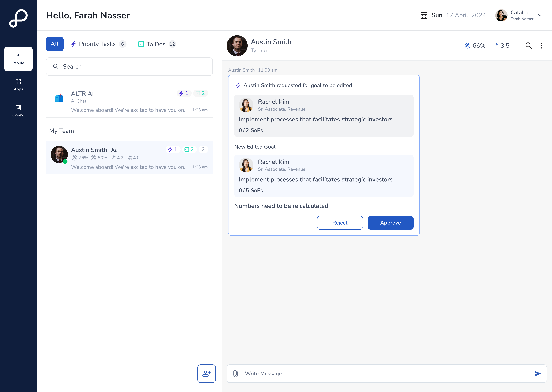Search within Austin Smith's chat
Viewport: 552px width, 392px height.
coord(529,46)
